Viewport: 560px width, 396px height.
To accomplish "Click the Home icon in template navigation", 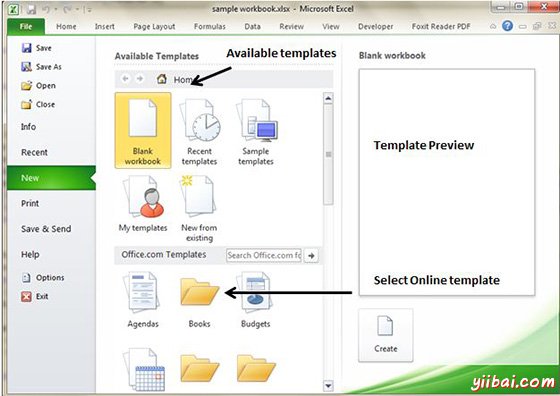I will [x=162, y=79].
